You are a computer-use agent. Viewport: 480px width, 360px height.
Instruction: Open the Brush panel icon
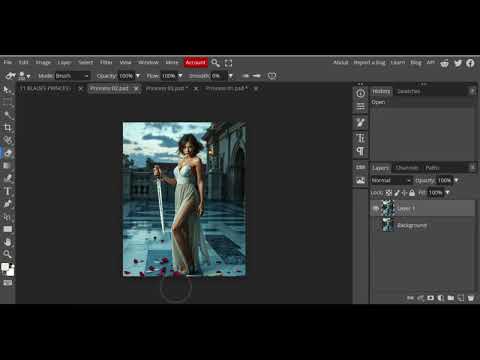point(360,123)
